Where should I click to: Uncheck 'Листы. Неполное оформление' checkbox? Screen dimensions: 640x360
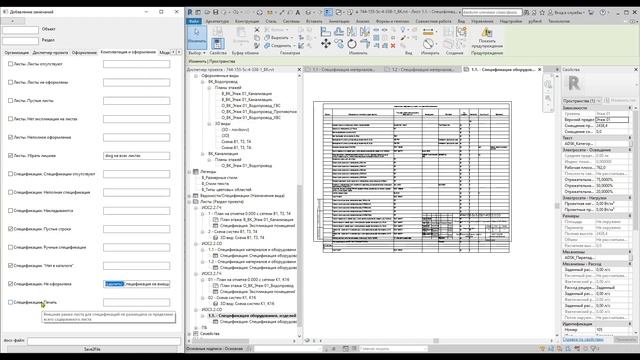(x=10, y=137)
